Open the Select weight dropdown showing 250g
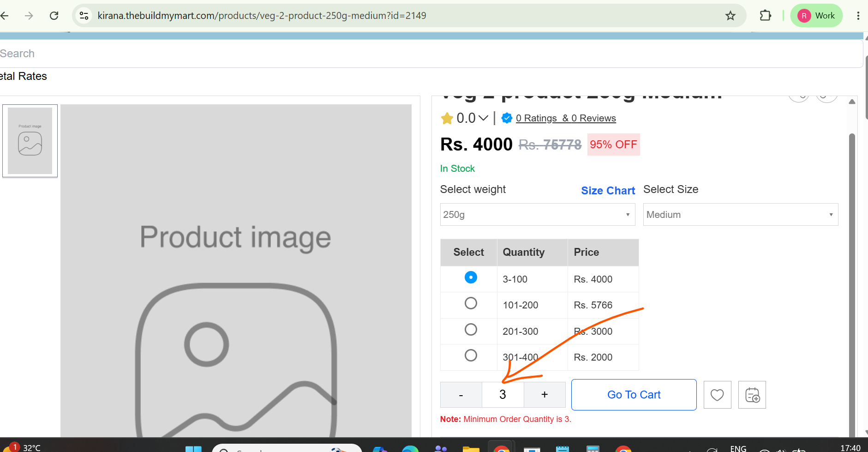This screenshot has height=452, width=868. (538, 215)
